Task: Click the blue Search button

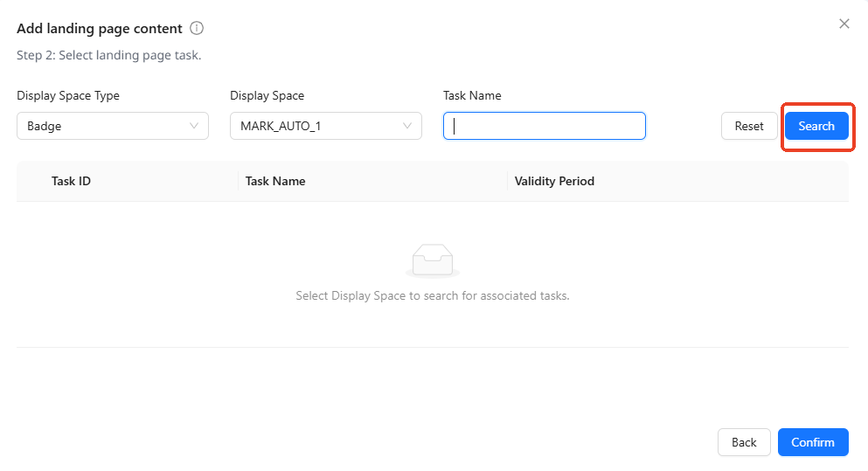Action: 816,126
